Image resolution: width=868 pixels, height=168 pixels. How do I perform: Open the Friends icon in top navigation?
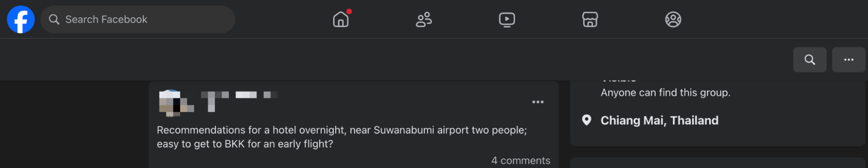click(424, 19)
